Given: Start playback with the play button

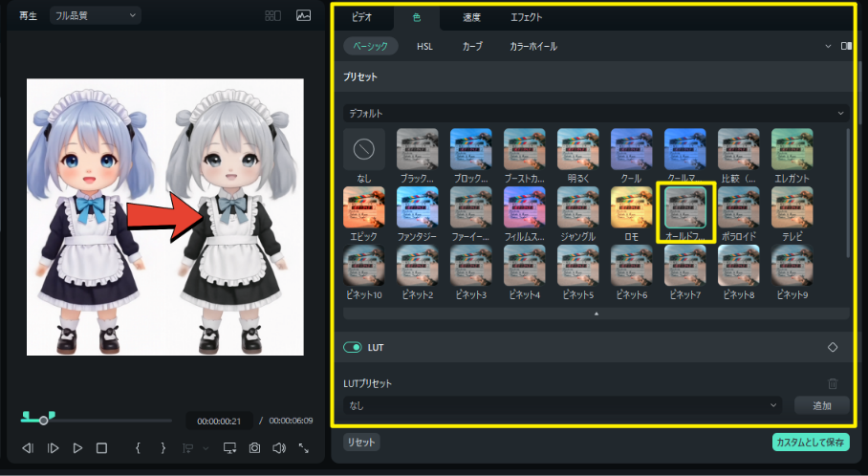Looking at the screenshot, I should tap(77, 447).
